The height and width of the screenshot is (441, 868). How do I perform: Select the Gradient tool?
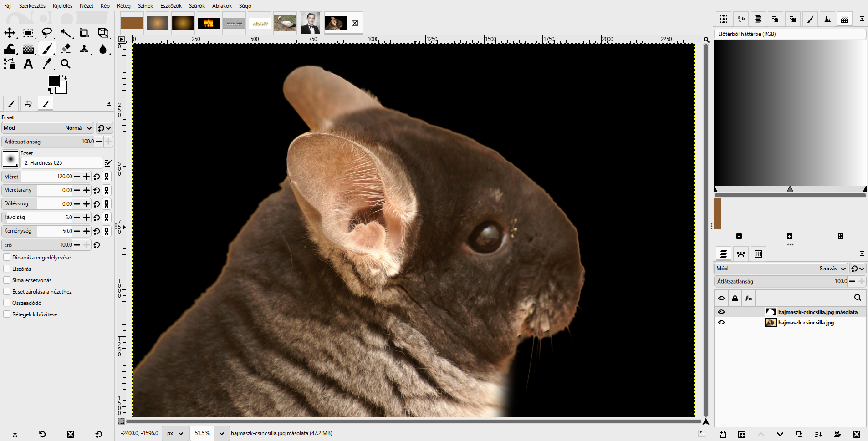(28, 49)
